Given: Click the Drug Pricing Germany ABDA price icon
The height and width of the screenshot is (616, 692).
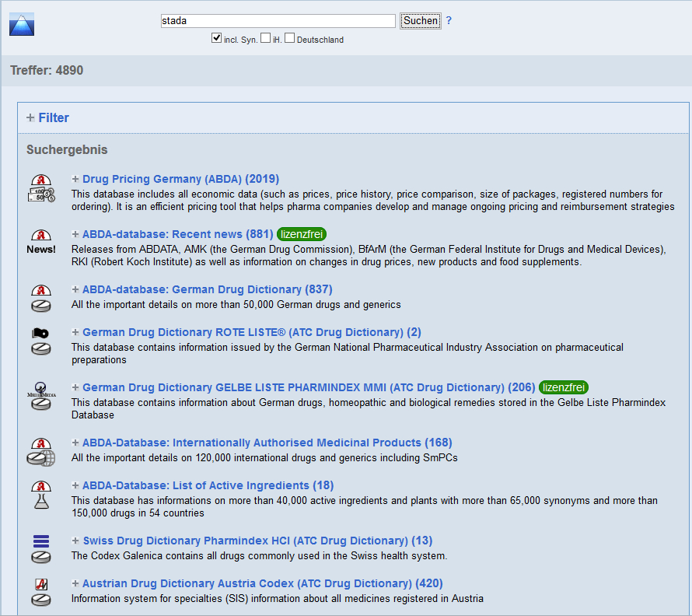Looking at the screenshot, I should (41, 188).
